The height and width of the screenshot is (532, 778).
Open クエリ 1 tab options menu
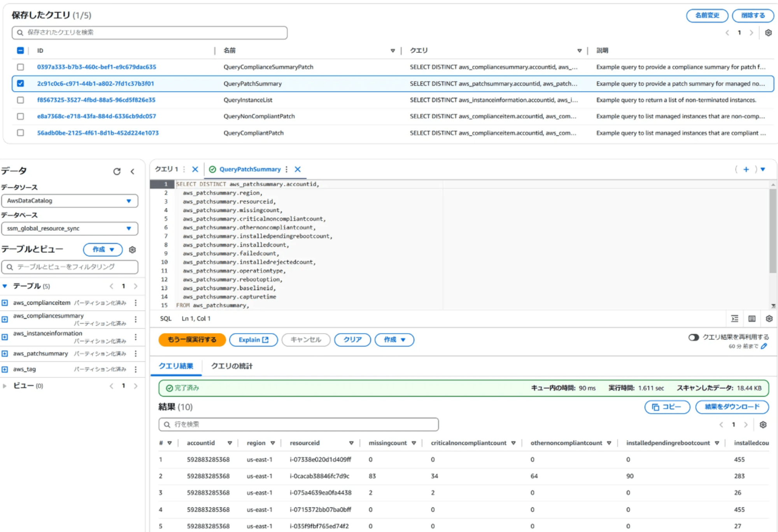click(x=184, y=169)
